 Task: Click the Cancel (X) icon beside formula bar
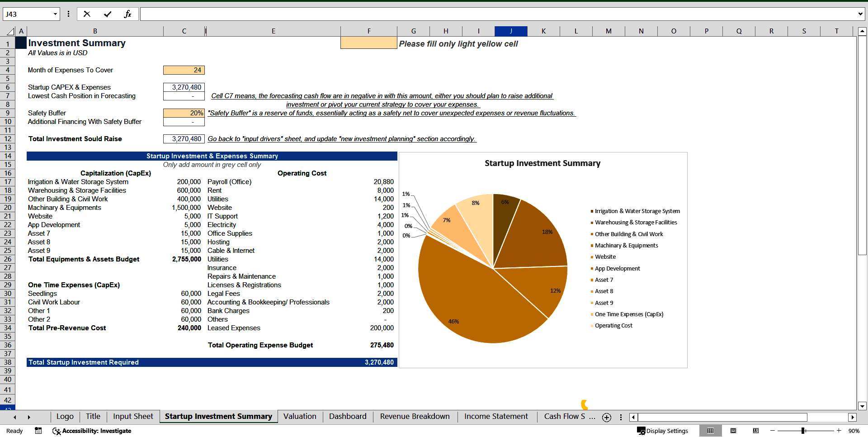[x=87, y=14]
